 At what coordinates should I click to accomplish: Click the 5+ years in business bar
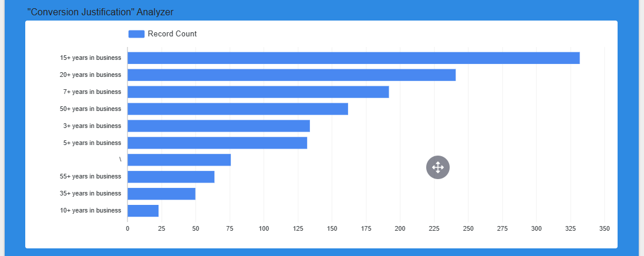pos(217,143)
